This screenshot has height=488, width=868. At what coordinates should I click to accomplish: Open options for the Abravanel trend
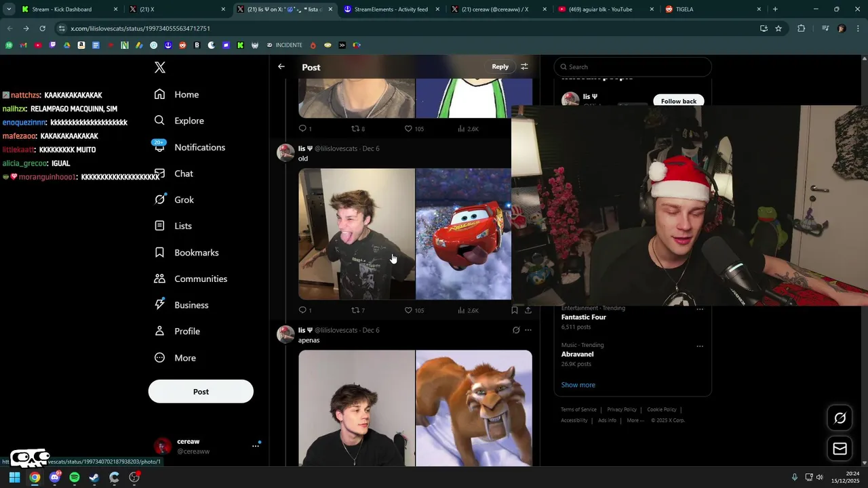click(700, 346)
